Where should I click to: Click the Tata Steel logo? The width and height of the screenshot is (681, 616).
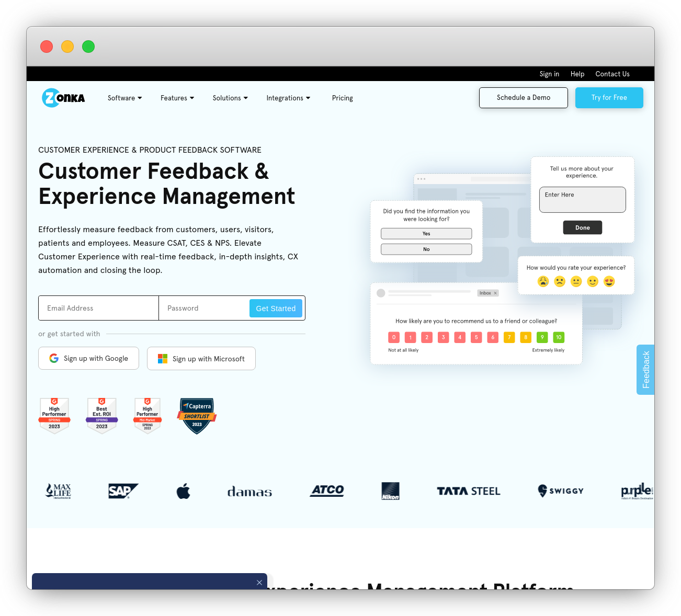coord(469,491)
